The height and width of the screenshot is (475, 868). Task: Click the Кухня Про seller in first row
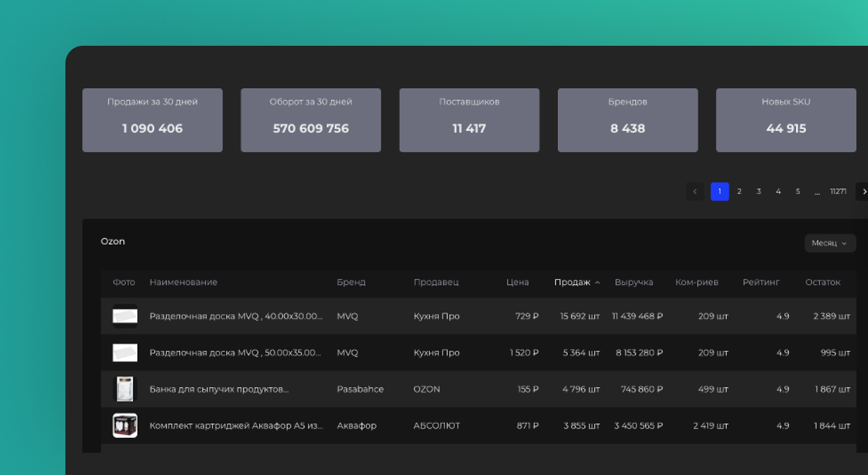(436, 316)
